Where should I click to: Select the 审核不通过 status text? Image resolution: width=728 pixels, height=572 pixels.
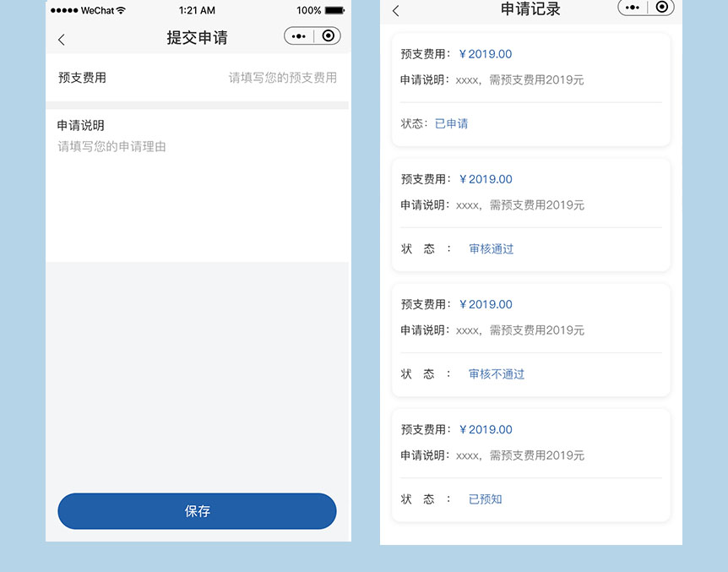[497, 374]
